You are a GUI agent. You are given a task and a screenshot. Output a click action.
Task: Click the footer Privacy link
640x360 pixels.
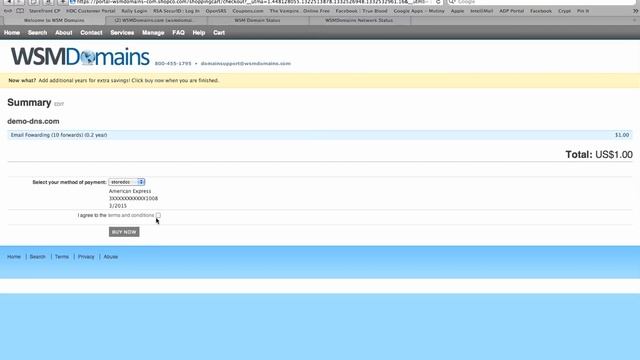[x=86, y=257]
